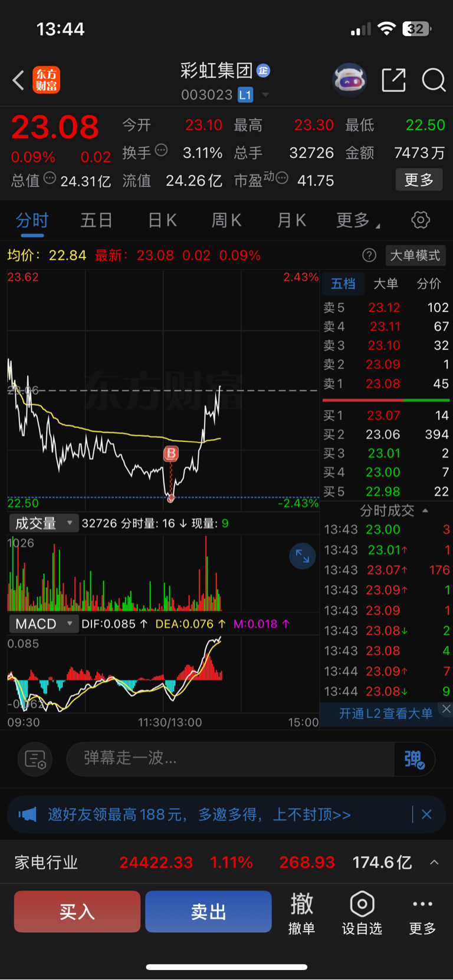Click the 更多 quote details button
Screen dimensions: 453x980
pyautogui.click(x=419, y=180)
